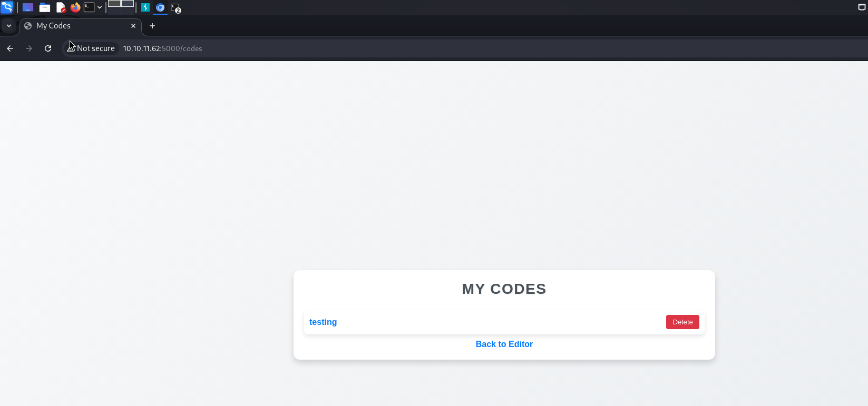This screenshot has width=868, height=406.
Task: Open a new browser tab
Action: (152, 26)
